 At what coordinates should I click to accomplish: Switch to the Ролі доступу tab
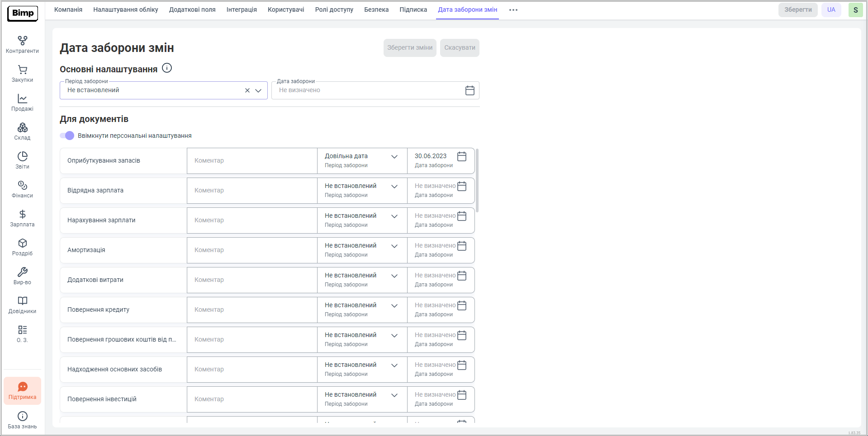[x=334, y=9]
